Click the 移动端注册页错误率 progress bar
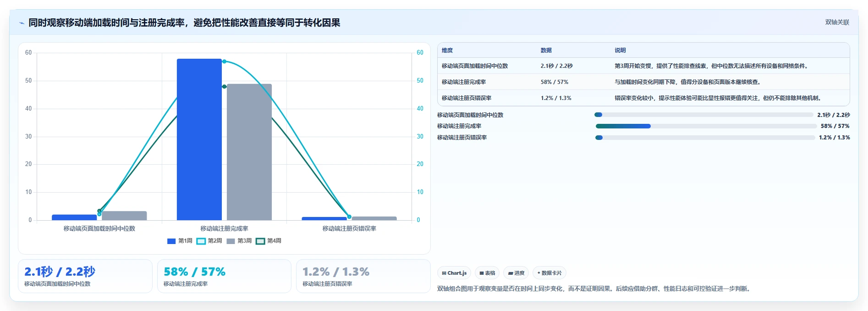Screen dimensions: 868x311 point(705,138)
